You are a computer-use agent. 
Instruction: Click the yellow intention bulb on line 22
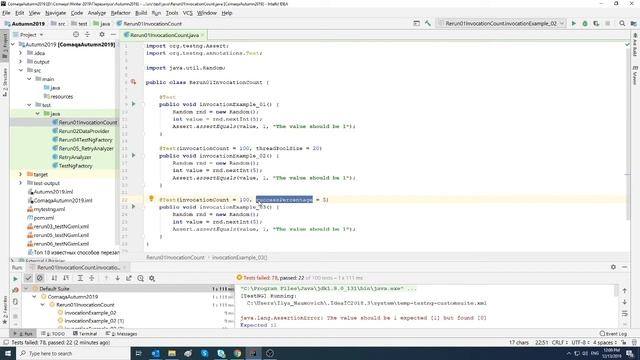151,199
